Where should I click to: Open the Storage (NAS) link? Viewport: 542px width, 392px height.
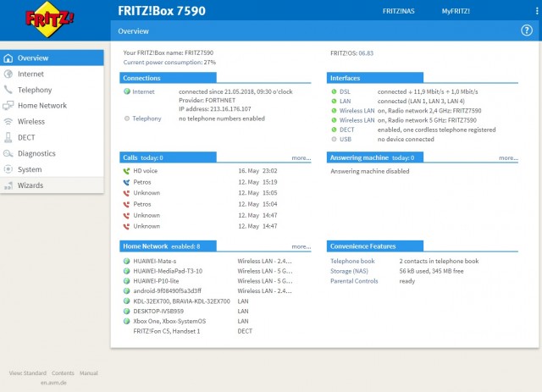coord(349,271)
